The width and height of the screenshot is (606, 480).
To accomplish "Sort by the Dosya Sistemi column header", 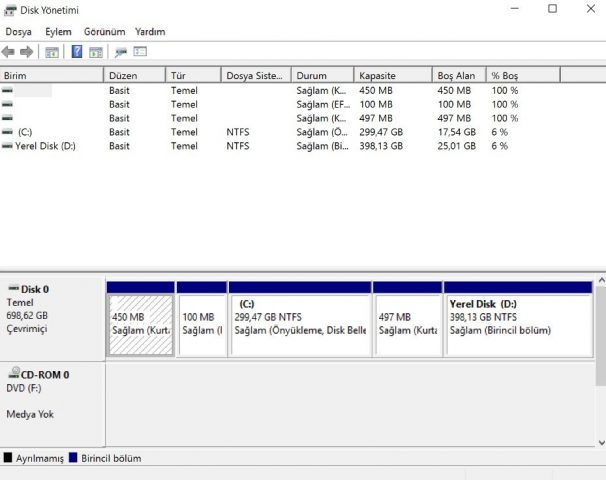I will (x=256, y=75).
